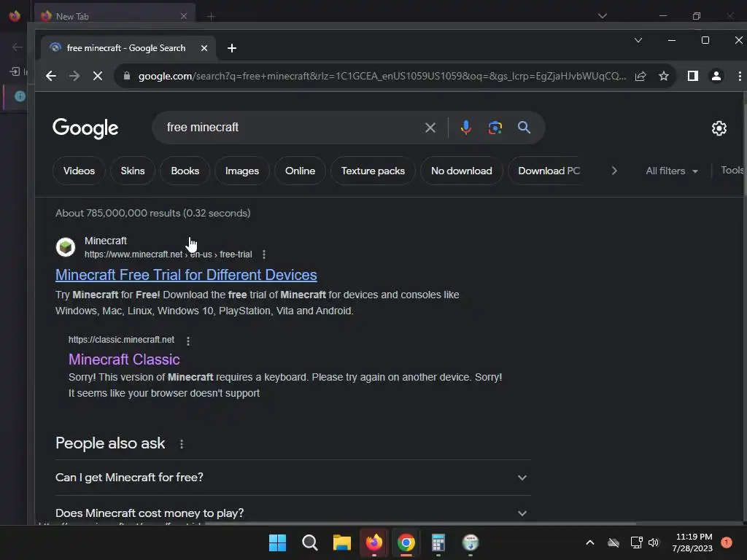Open the Tools option
The width and height of the screenshot is (747, 560).
pyautogui.click(x=732, y=171)
